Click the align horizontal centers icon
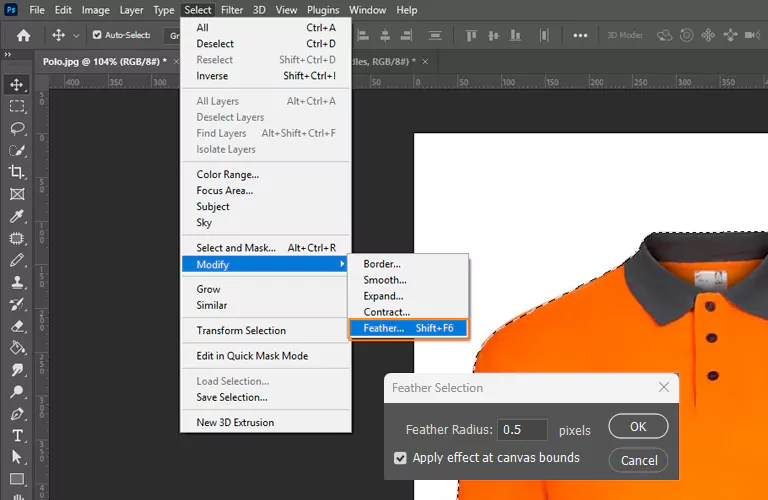The image size is (768, 500). click(385, 35)
